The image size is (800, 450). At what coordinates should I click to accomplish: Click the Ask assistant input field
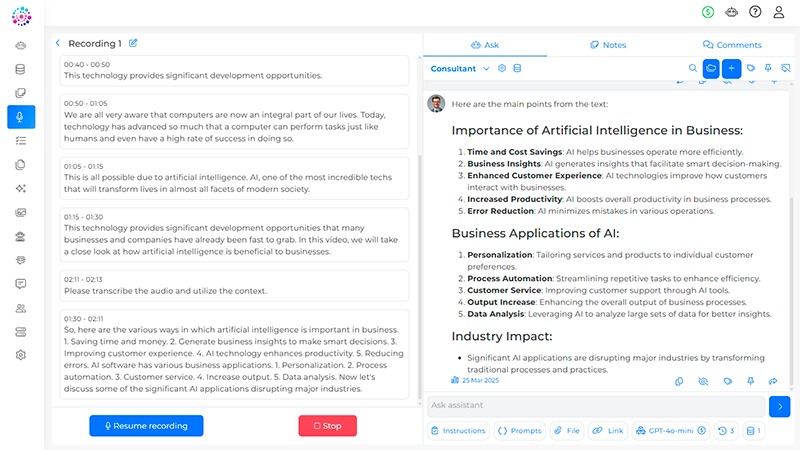596,406
